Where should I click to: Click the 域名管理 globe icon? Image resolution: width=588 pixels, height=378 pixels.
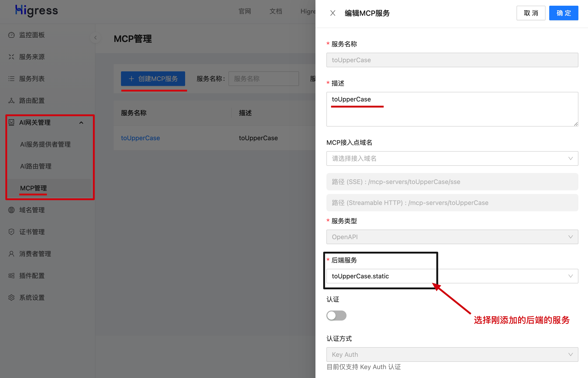pos(11,210)
